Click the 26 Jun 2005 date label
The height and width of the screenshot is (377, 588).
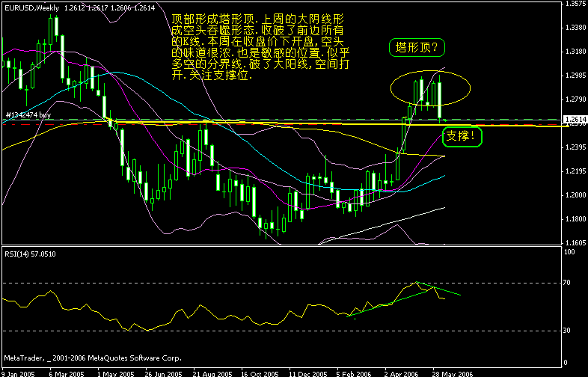[163, 373]
